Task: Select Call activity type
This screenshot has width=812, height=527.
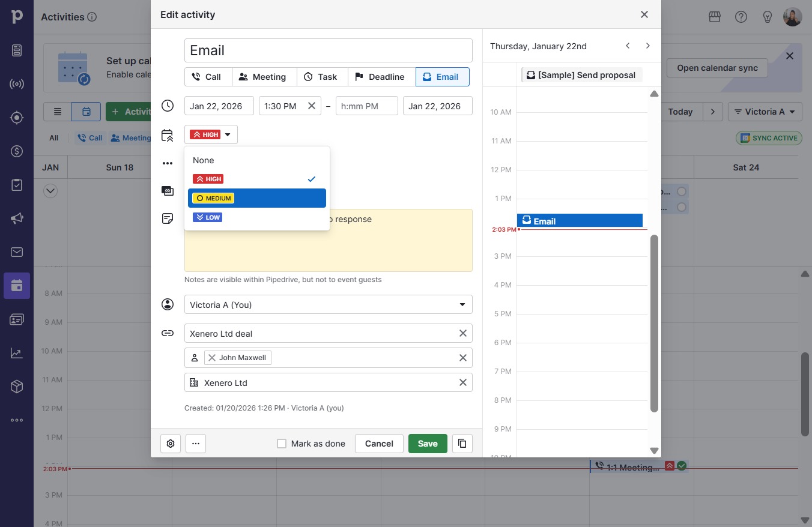Action: (x=208, y=77)
